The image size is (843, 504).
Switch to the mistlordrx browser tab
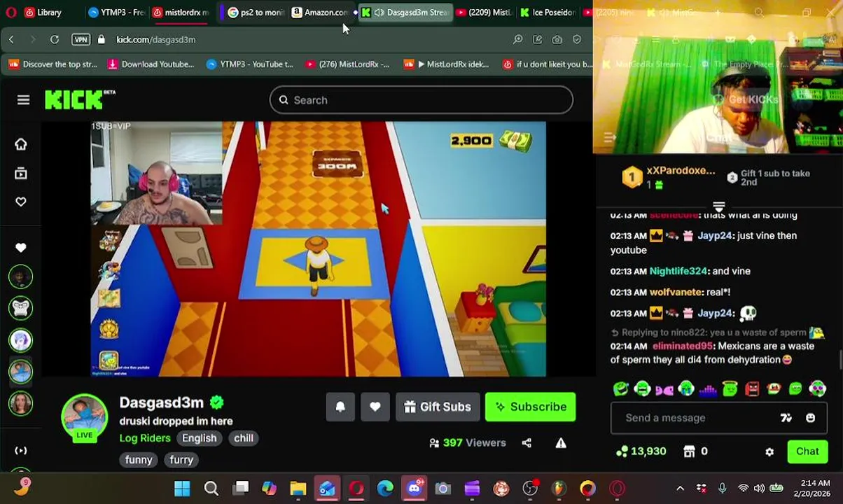pyautogui.click(x=181, y=13)
